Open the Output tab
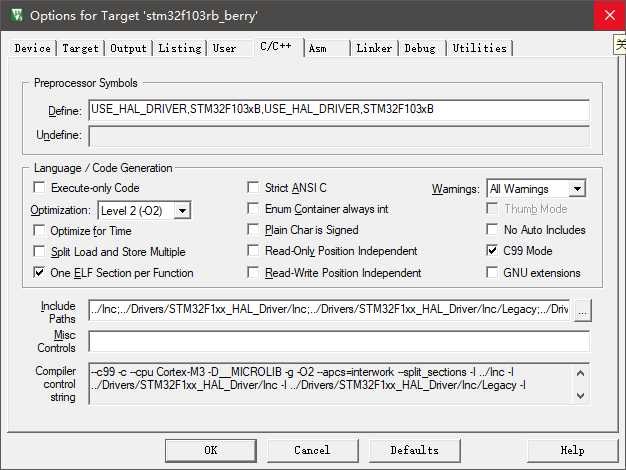 [128, 48]
